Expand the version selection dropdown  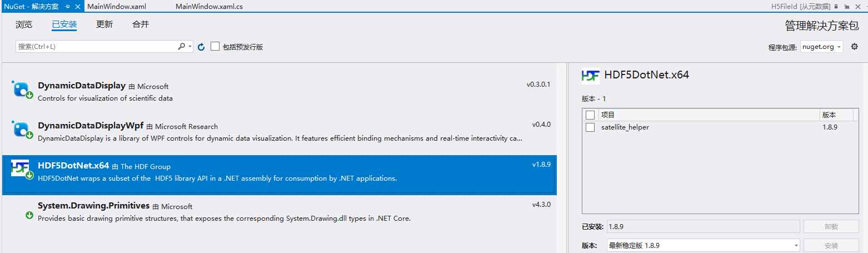point(796,245)
